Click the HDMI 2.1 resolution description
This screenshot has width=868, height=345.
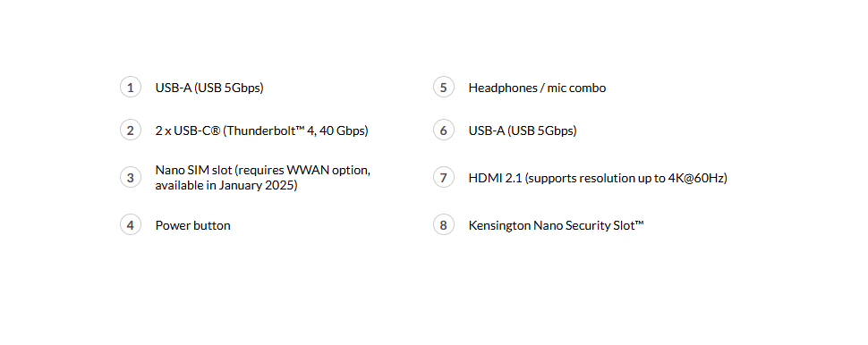(x=598, y=178)
